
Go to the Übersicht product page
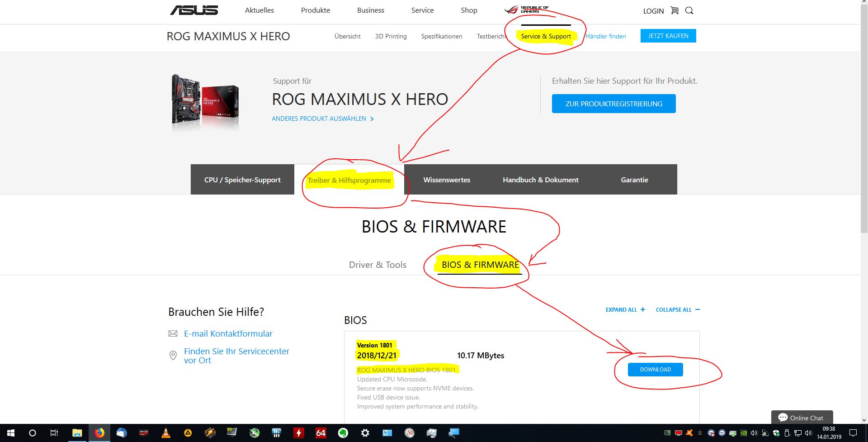tap(348, 36)
